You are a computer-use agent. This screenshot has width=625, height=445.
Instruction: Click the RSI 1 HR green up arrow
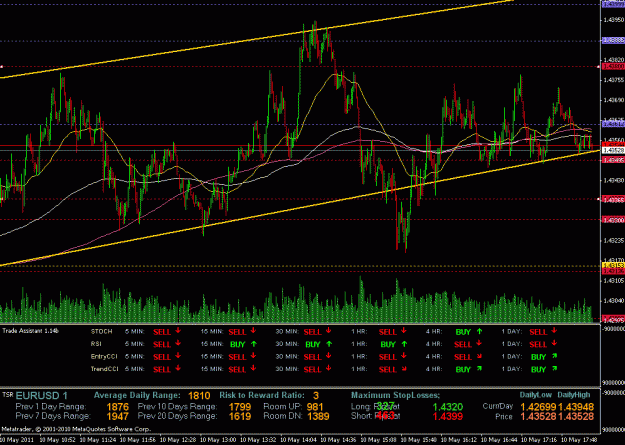404,343
